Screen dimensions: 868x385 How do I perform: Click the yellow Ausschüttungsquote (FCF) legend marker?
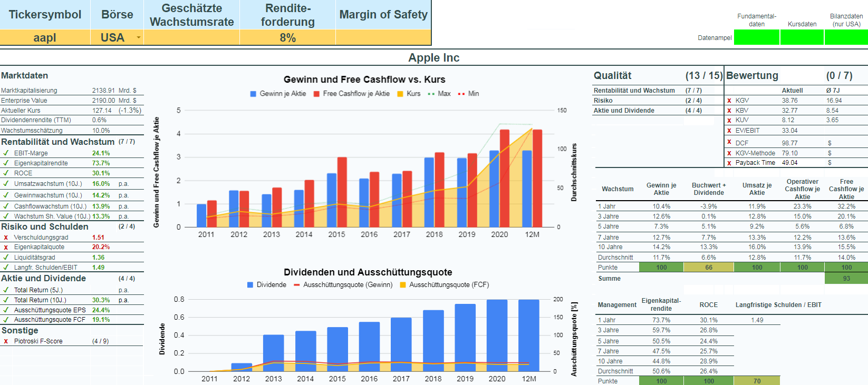pyautogui.click(x=403, y=285)
